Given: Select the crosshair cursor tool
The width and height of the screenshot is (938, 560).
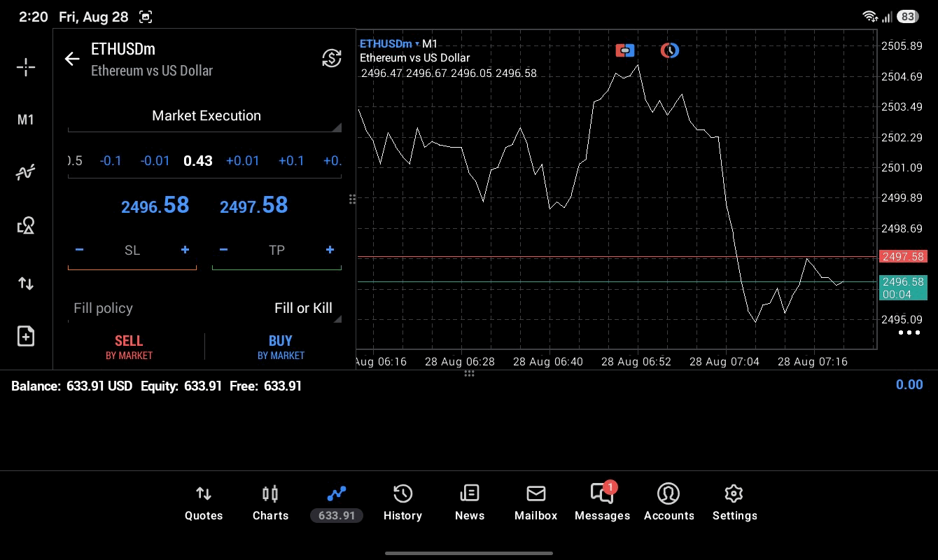Looking at the screenshot, I should pos(26,67).
